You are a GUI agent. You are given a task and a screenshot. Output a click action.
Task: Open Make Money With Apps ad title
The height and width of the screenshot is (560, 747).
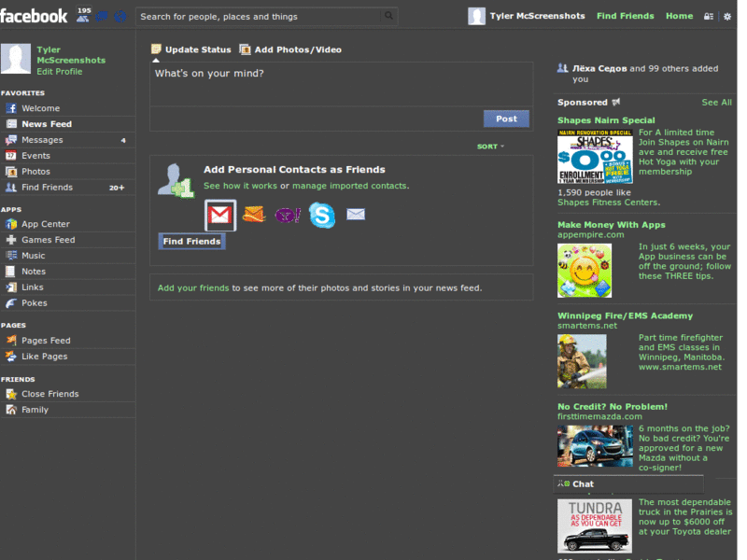(x=612, y=225)
